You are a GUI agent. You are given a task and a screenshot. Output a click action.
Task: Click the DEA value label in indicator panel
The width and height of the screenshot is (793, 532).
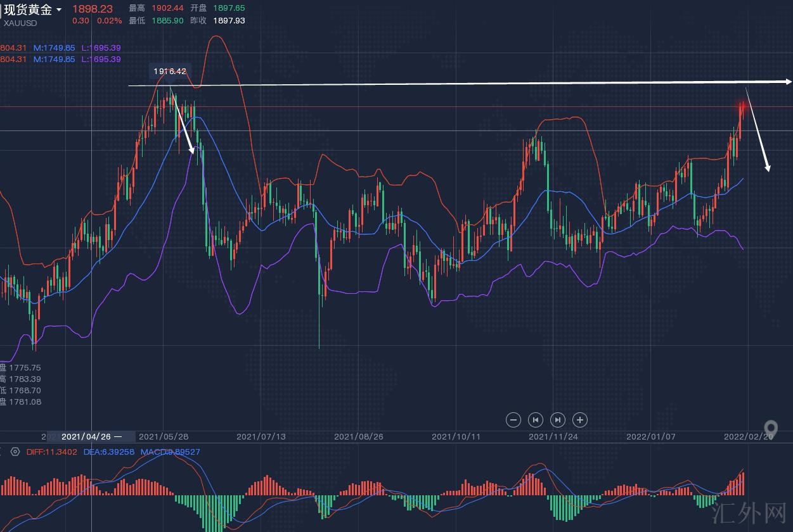click(x=109, y=452)
